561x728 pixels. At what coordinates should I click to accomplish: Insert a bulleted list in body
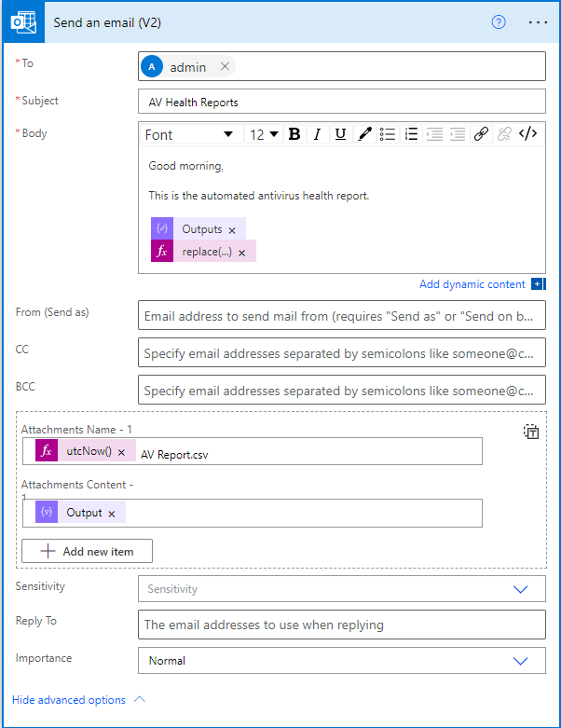coord(388,134)
